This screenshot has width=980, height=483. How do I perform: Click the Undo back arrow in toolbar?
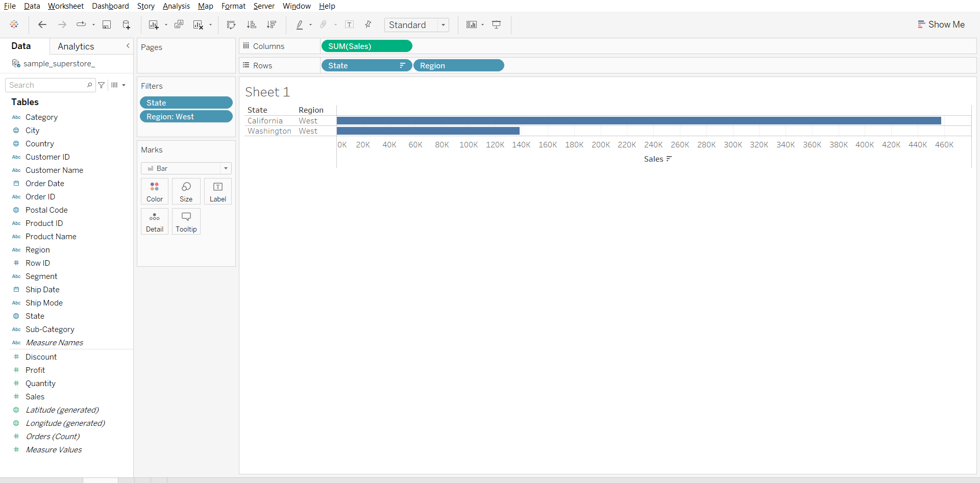click(42, 24)
